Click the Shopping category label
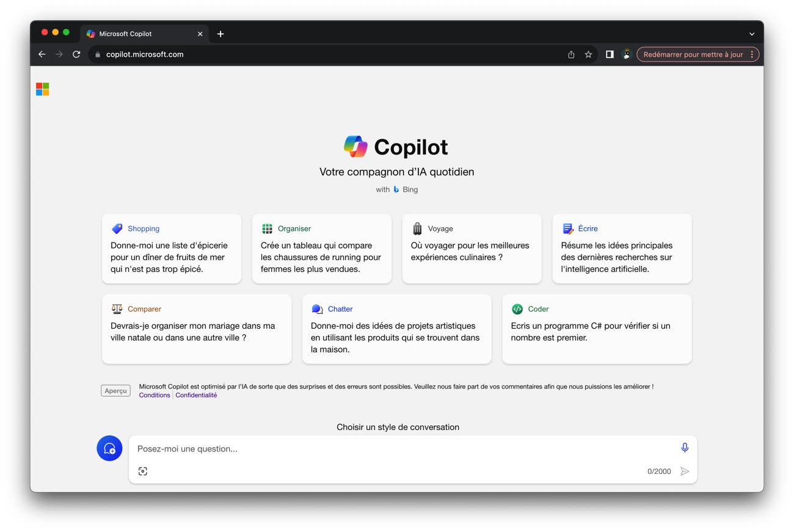Image resolution: width=794 pixels, height=532 pixels. point(144,228)
